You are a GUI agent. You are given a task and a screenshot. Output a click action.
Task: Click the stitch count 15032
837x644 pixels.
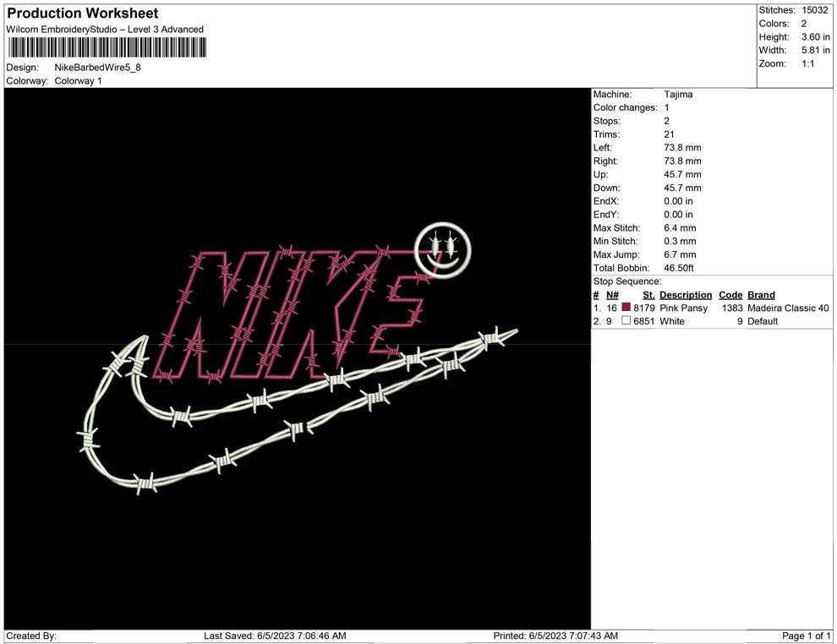(814, 10)
